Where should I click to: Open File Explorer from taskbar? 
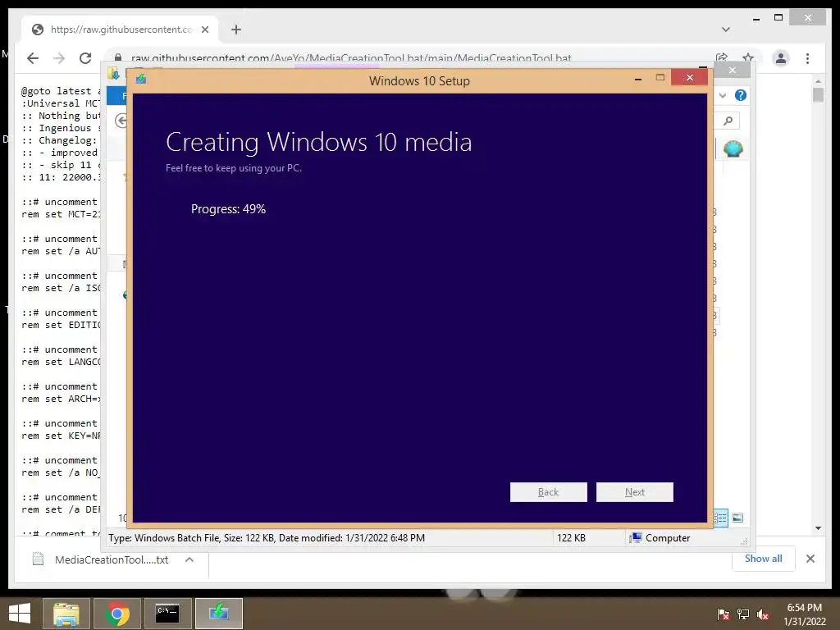[x=66, y=614]
